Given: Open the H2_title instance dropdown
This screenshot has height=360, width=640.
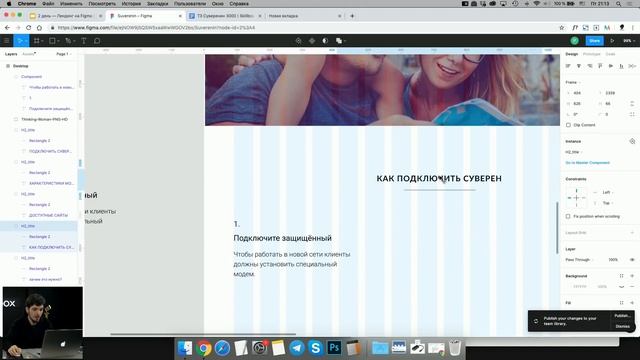Looking at the screenshot, I should [573, 152].
